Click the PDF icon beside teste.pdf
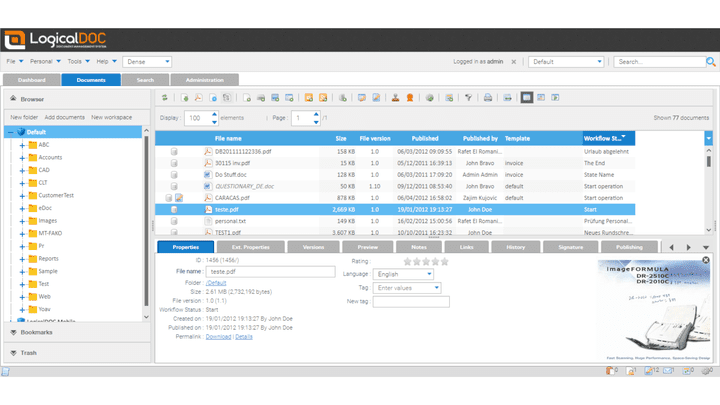Screen dimensions: 720x405 [x=206, y=210]
